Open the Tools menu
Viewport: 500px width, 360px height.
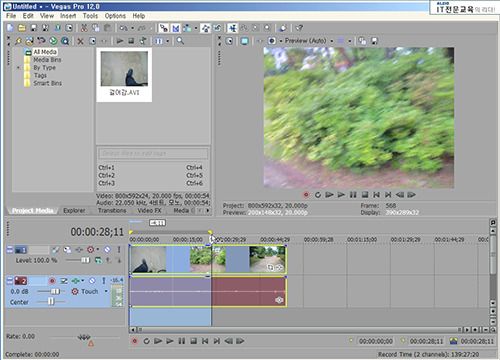tap(90, 16)
